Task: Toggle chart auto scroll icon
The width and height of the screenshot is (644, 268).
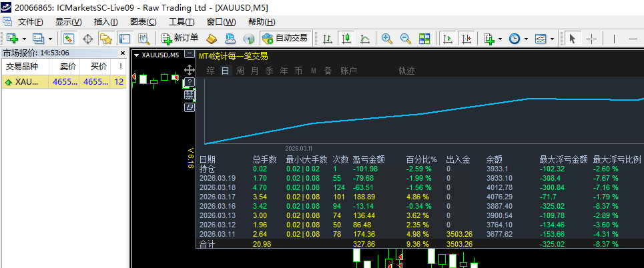Action: (x=447, y=39)
